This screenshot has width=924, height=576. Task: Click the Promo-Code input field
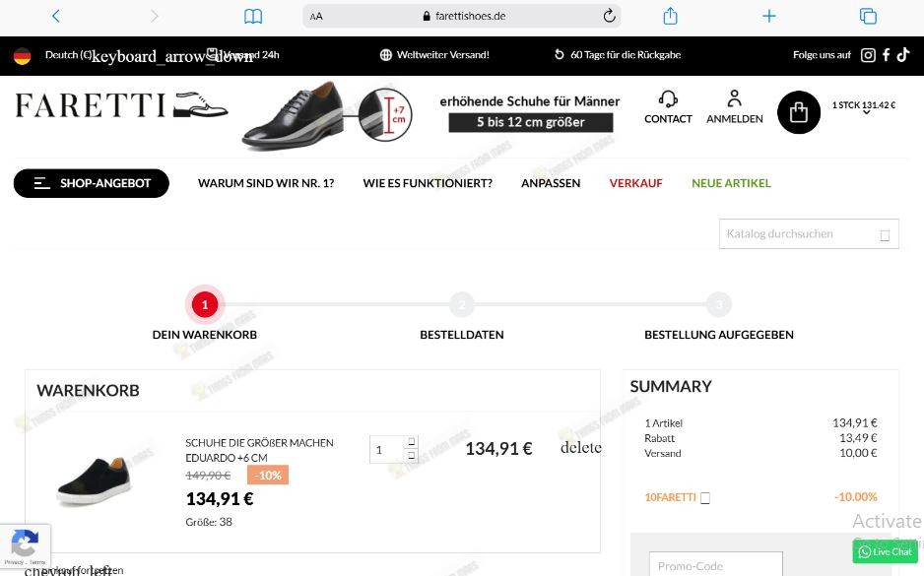715,565
